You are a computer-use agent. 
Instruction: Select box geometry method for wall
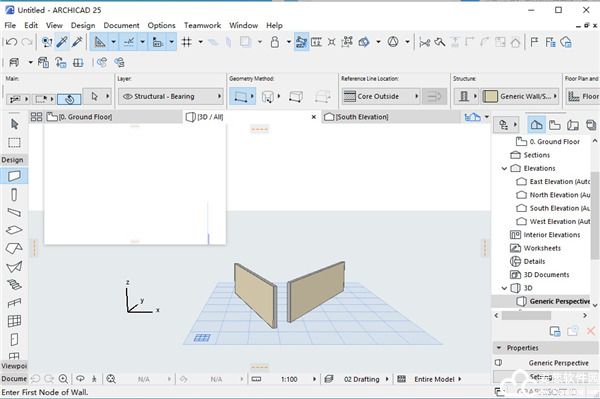click(x=296, y=96)
